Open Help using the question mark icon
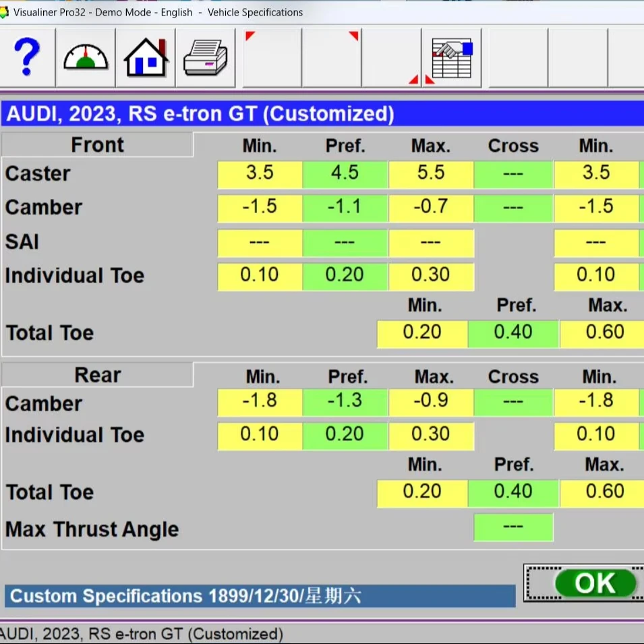The height and width of the screenshot is (644, 644). click(28, 57)
